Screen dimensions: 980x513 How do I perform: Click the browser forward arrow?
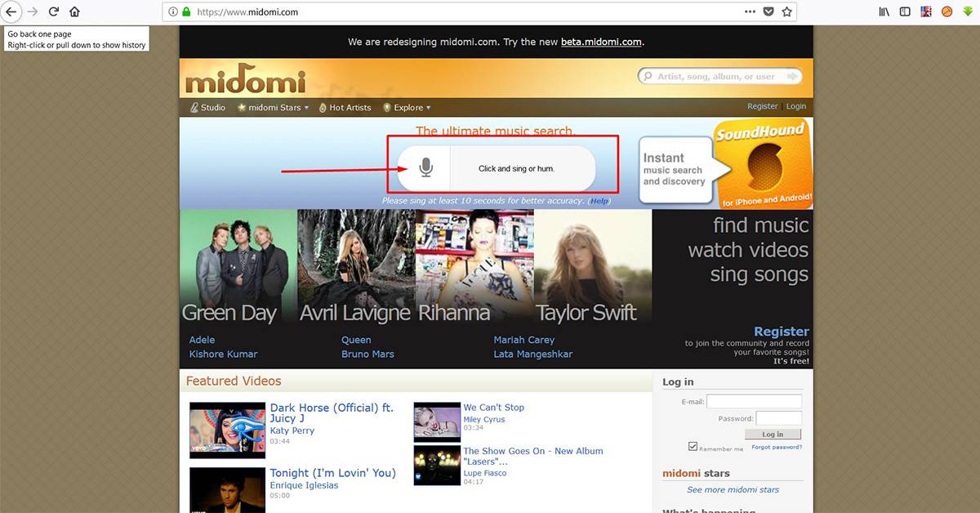coord(33,11)
